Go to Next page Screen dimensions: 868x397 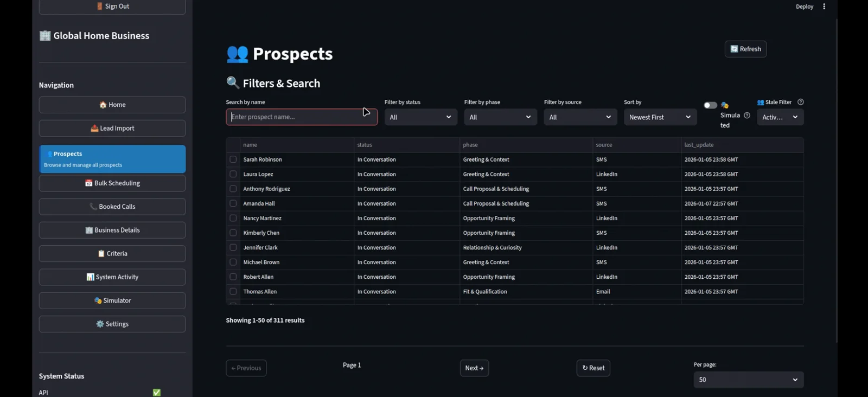[x=474, y=368]
